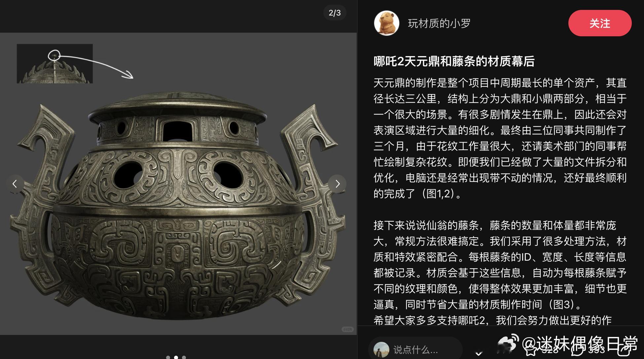Select the second image pagination dot
This screenshot has width=644, height=359.
[x=176, y=357]
